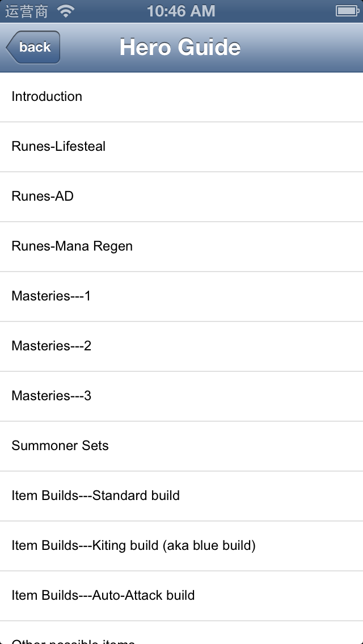Open Summoner Sets
Screen dimensions: 363x644
[x=181, y=446]
